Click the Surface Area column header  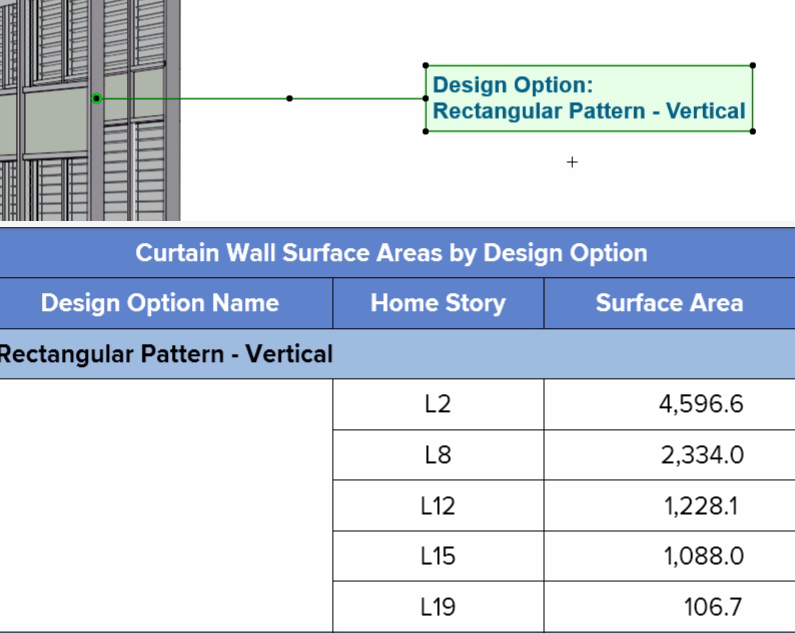pyautogui.click(x=669, y=303)
